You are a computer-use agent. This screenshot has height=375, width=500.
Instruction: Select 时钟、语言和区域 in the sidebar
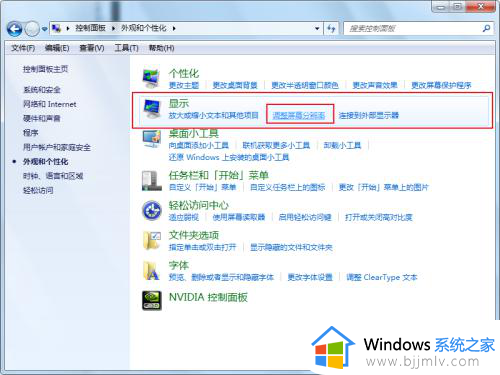pyautogui.click(x=53, y=176)
